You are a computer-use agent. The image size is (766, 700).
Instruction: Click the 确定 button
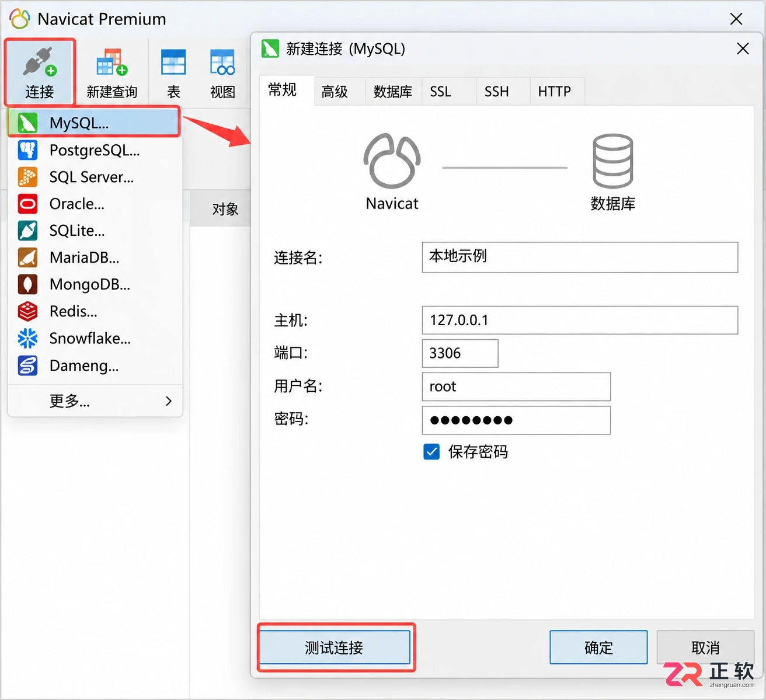pyautogui.click(x=598, y=647)
